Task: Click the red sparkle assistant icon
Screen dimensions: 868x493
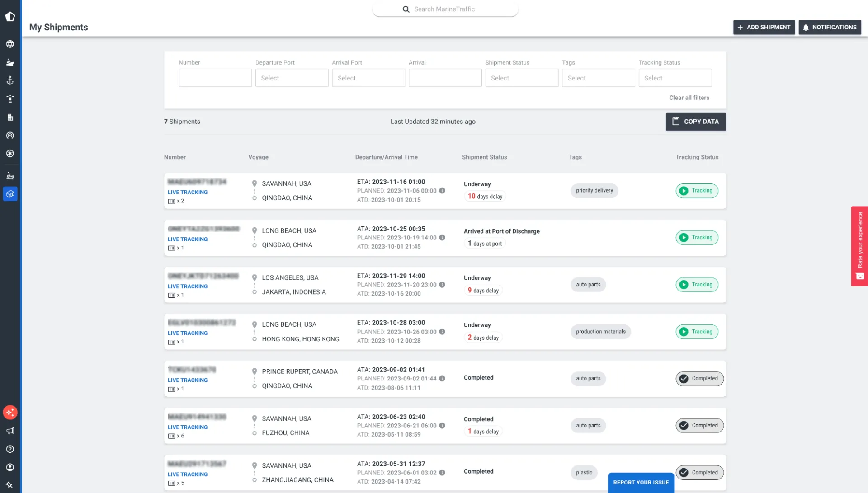Action: coord(10,412)
